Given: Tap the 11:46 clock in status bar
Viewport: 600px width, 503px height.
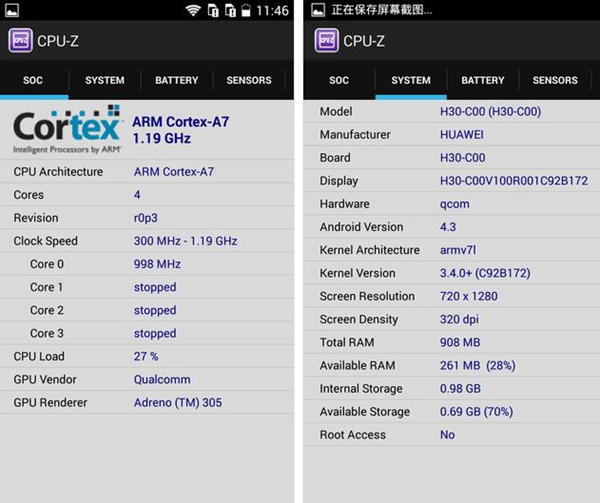Looking at the screenshot, I should coord(272,11).
